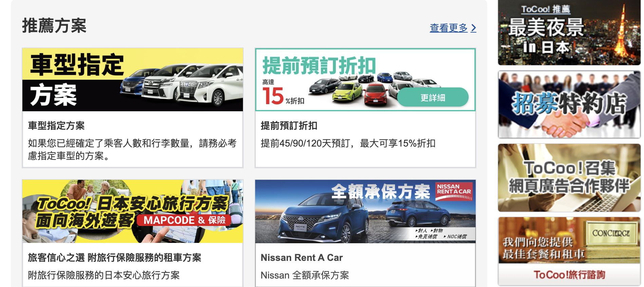
Task: Click the Nissan Rent A Car card title
Action: [x=302, y=258]
